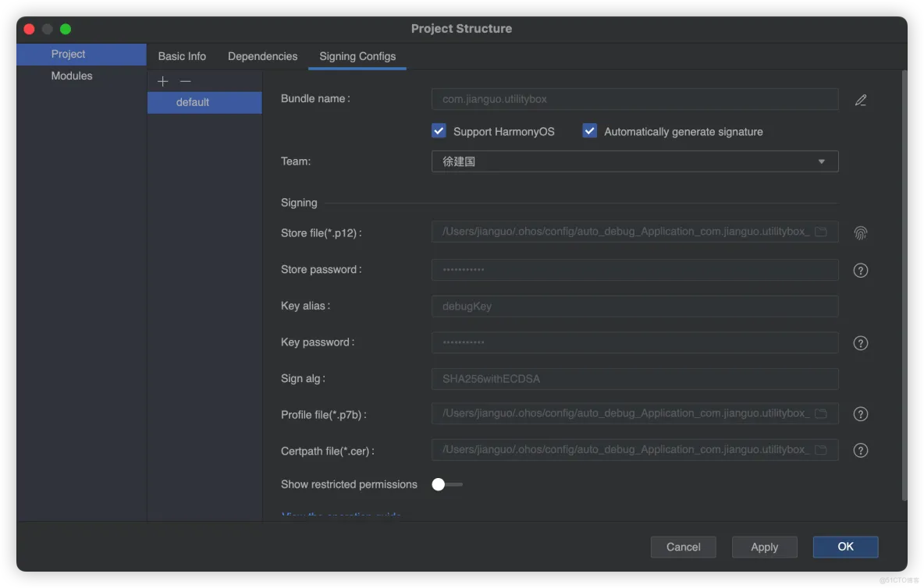Click the Key password field
Viewport: 924px width, 588px height.
coord(634,342)
